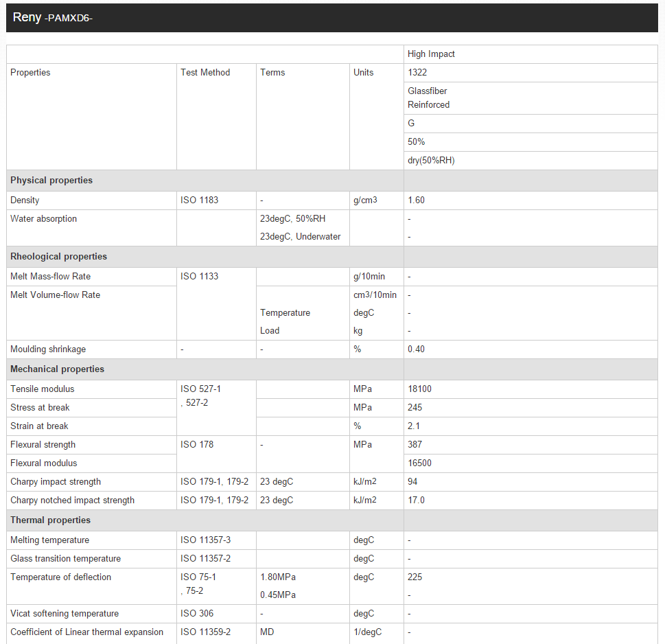Click the "Properties" column header
Screen dimensions: 665x644
pos(30,73)
